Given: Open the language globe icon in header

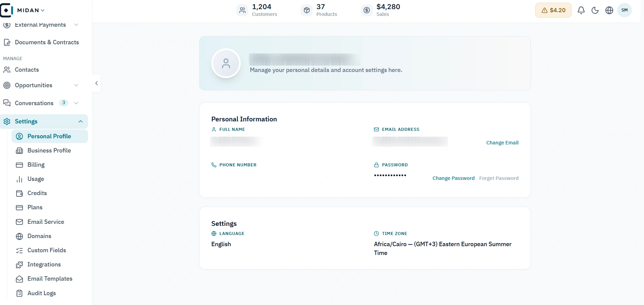Looking at the screenshot, I should pyautogui.click(x=609, y=10).
